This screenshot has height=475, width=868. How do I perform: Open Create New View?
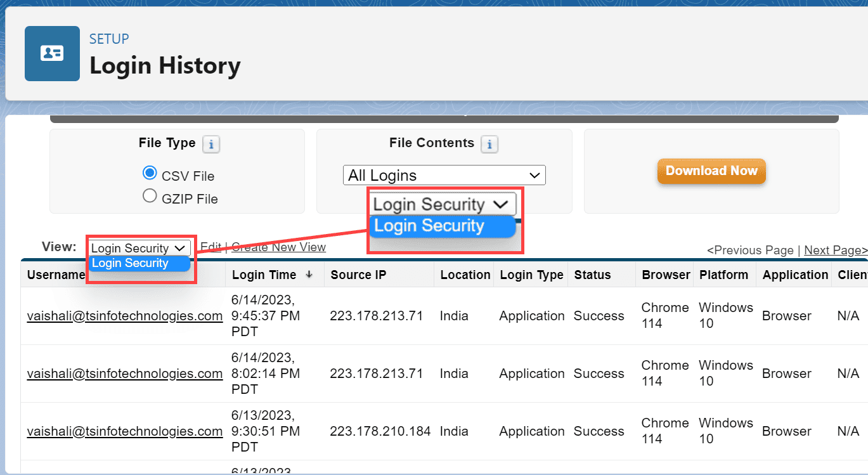coord(278,247)
